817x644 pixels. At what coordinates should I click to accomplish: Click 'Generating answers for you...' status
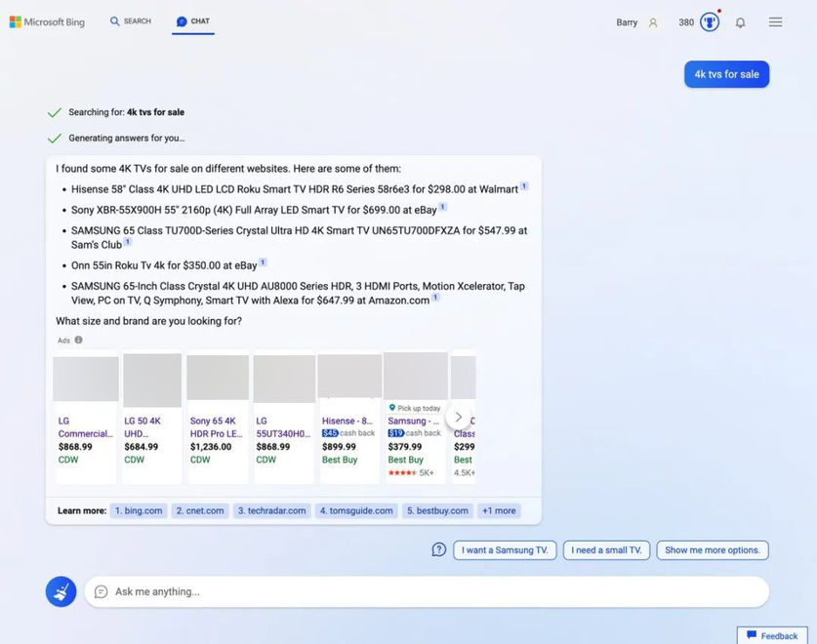pyautogui.click(x=127, y=139)
